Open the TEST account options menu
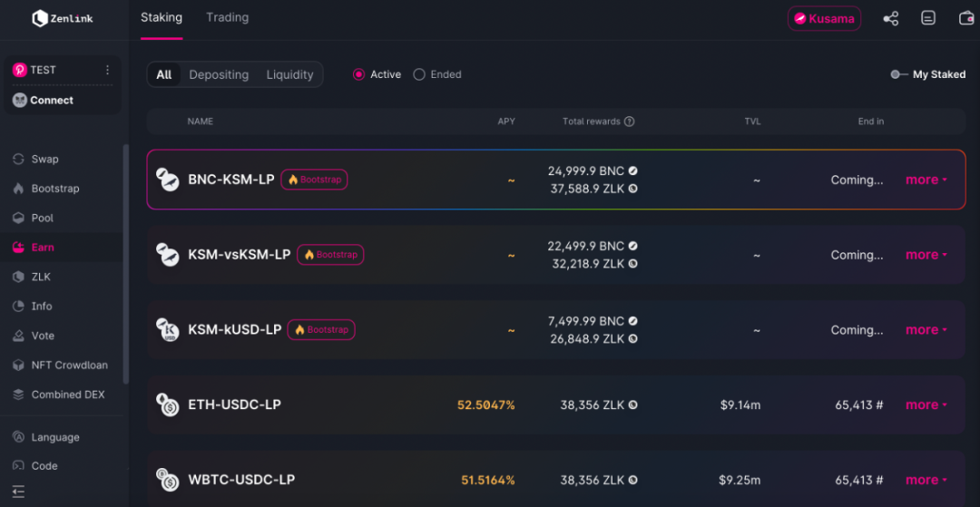 pyautogui.click(x=107, y=70)
